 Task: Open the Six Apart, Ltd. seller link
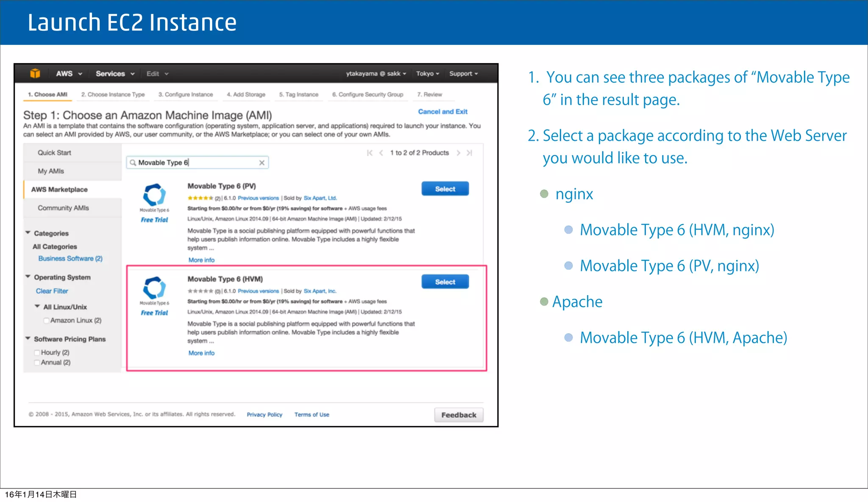pyautogui.click(x=320, y=198)
